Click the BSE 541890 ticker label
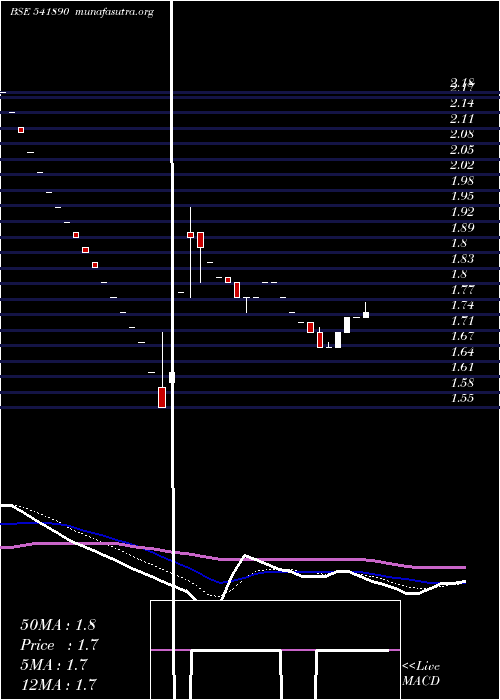The height and width of the screenshot is (700, 500). tap(39, 12)
